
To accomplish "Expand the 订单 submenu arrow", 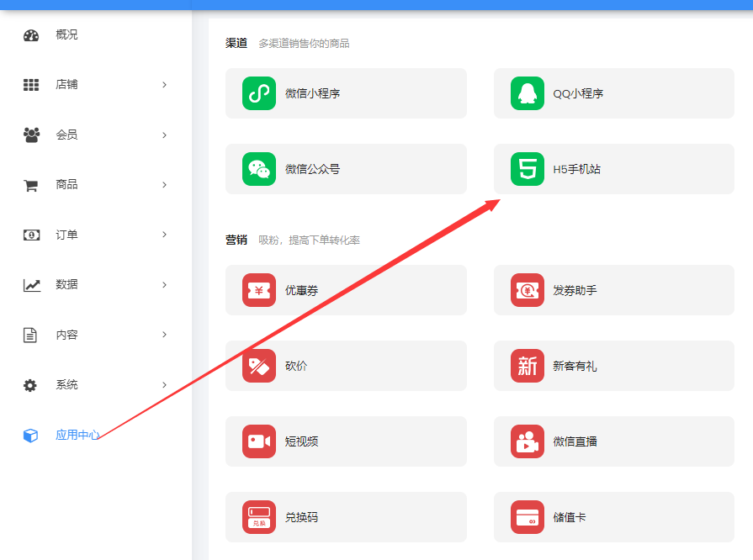I will pos(164,235).
